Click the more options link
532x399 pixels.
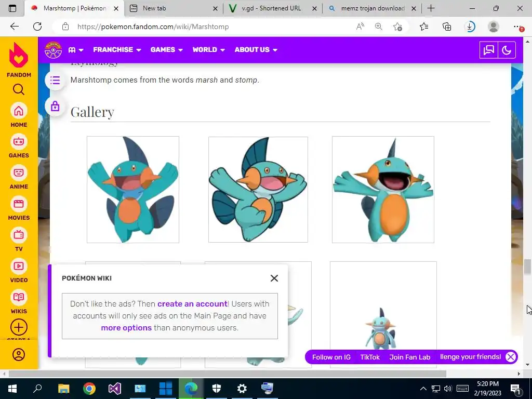coord(126,328)
